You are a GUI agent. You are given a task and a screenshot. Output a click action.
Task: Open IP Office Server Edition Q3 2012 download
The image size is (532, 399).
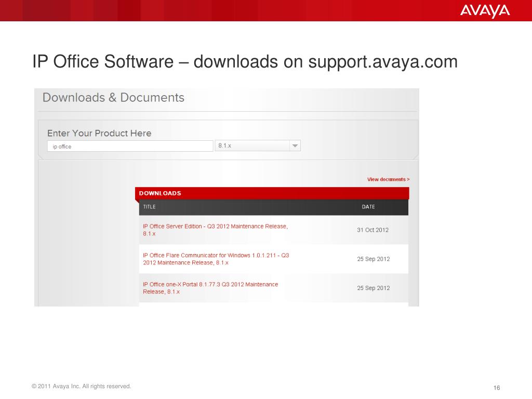click(x=215, y=230)
